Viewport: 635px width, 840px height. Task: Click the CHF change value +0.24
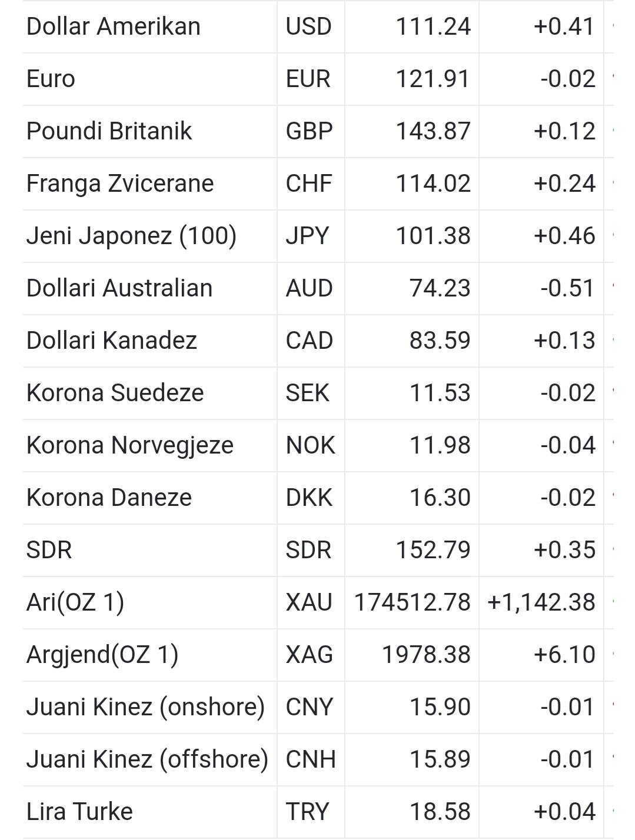tap(564, 184)
